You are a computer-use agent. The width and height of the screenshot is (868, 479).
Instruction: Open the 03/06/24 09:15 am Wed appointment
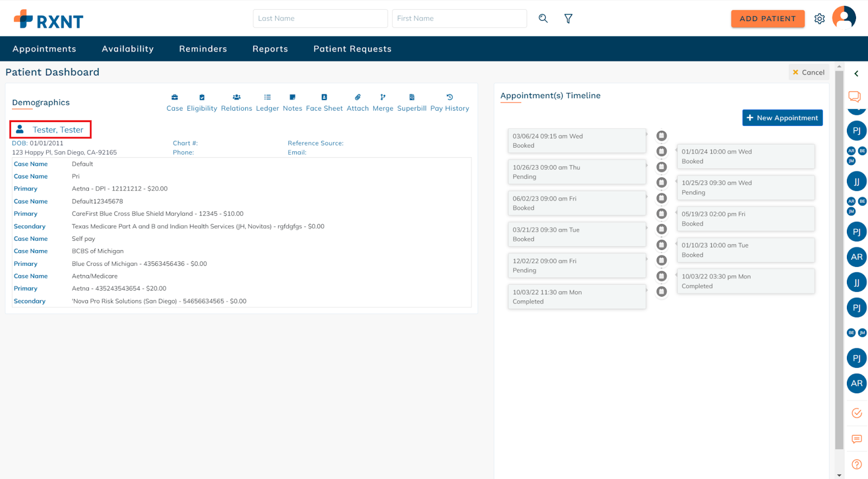577,141
